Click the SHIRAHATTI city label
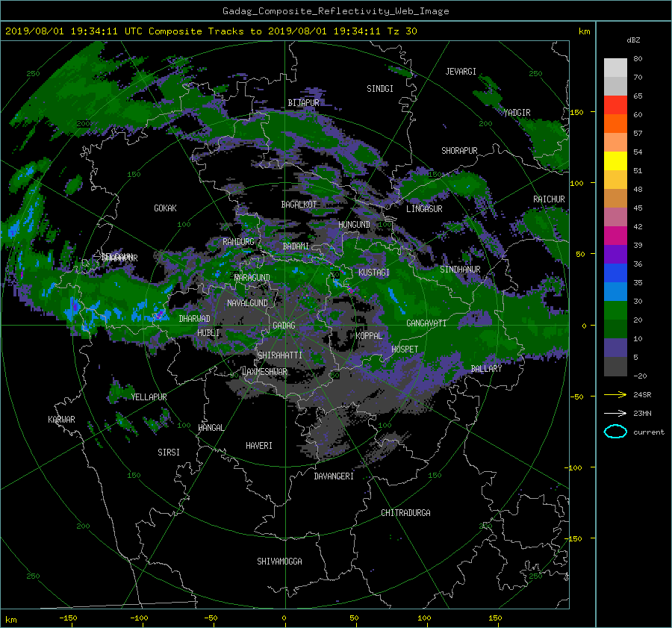This screenshot has width=672, height=628. [x=280, y=355]
